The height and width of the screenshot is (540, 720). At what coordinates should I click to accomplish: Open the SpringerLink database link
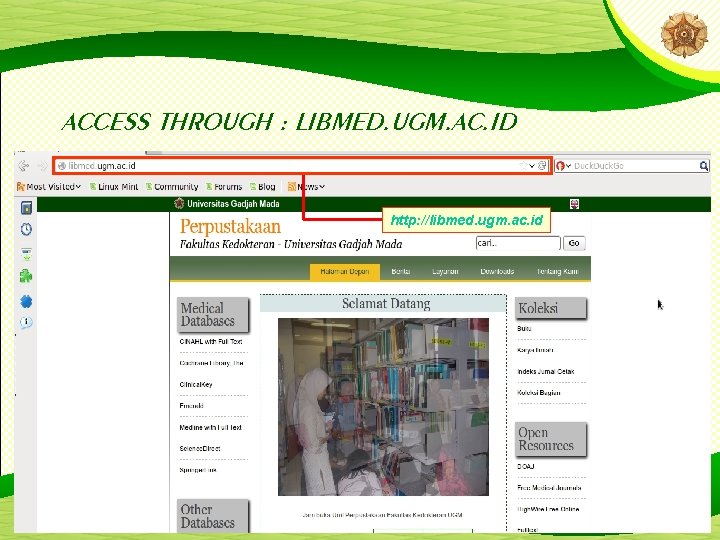click(x=198, y=470)
